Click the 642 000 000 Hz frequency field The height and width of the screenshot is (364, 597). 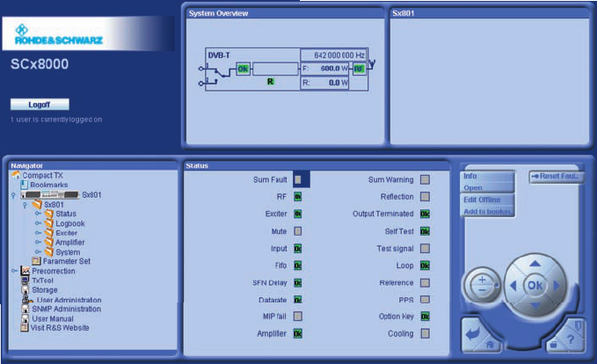click(x=333, y=55)
